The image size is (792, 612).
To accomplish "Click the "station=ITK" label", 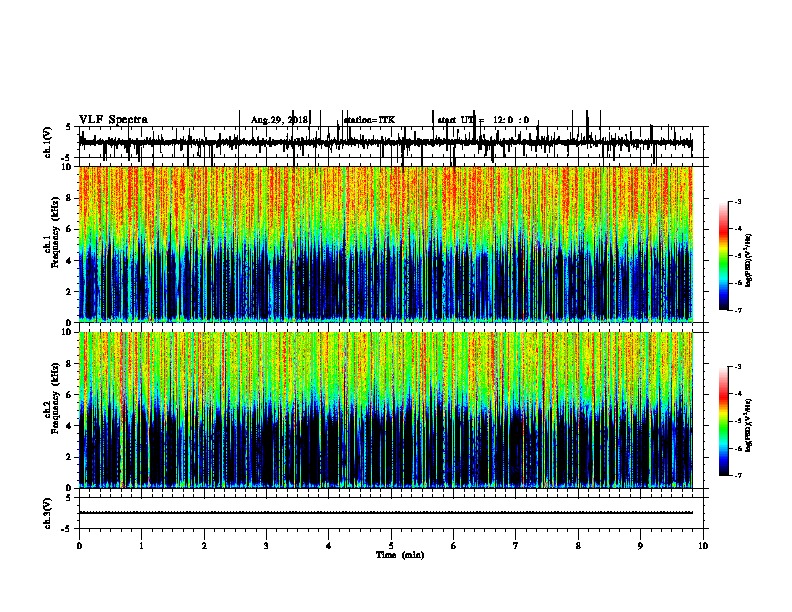I will [369, 120].
